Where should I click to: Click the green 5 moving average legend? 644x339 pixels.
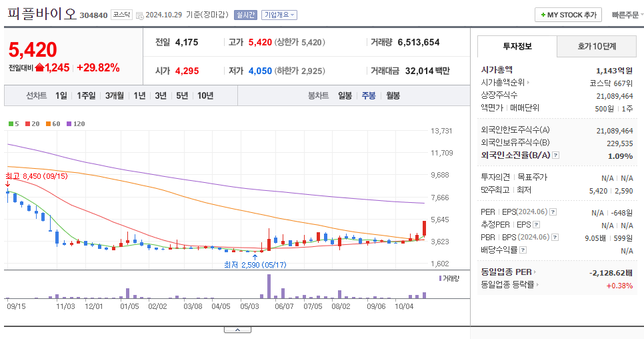click(x=13, y=123)
